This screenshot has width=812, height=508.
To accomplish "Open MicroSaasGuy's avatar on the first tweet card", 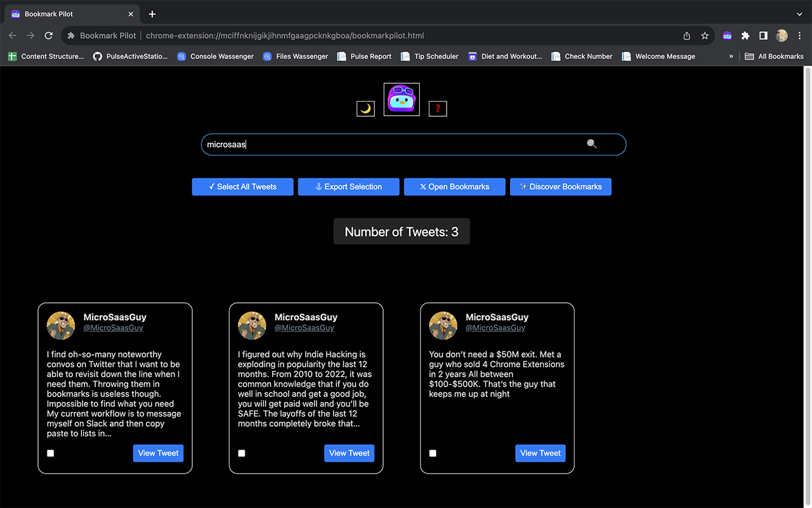I will (x=60, y=325).
